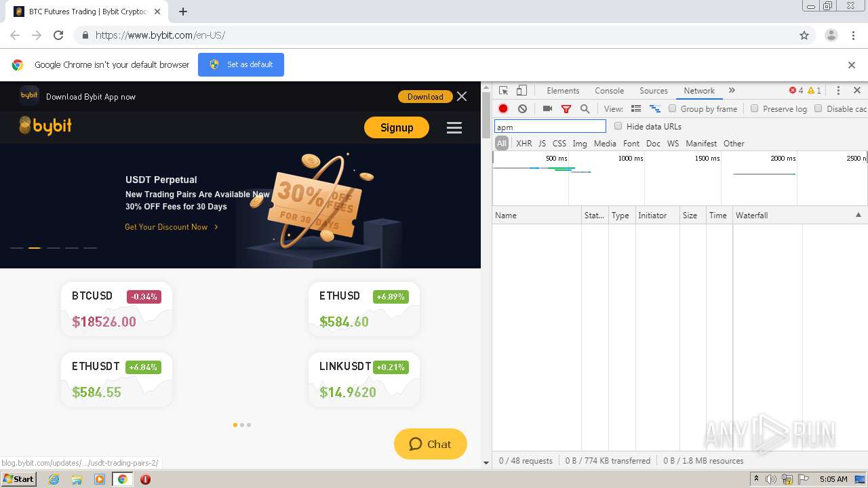This screenshot has height=488, width=868.
Task: Toggle the device toolbar icon in DevTools
Action: pos(521,90)
